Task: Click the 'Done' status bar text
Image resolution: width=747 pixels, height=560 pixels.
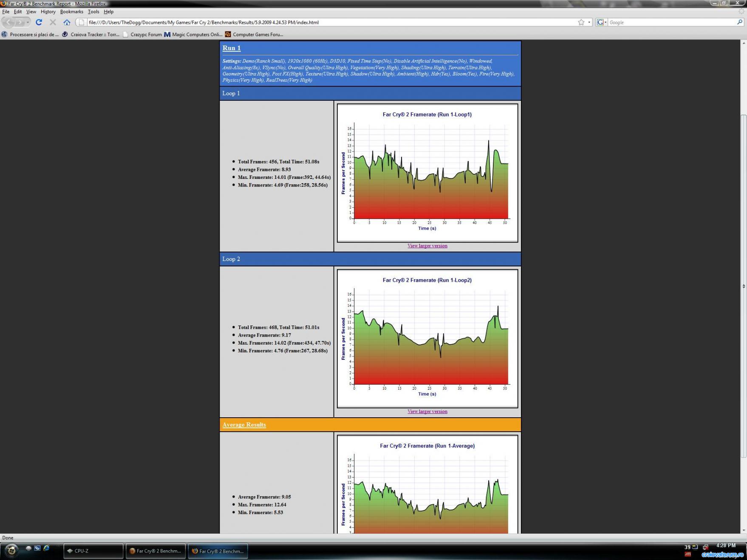Action: point(8,537)
